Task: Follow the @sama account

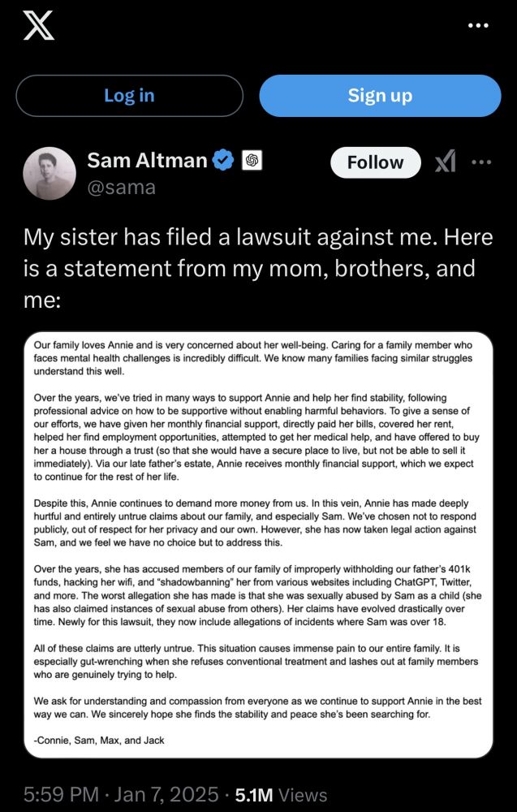Action: [x=375, y=162]
